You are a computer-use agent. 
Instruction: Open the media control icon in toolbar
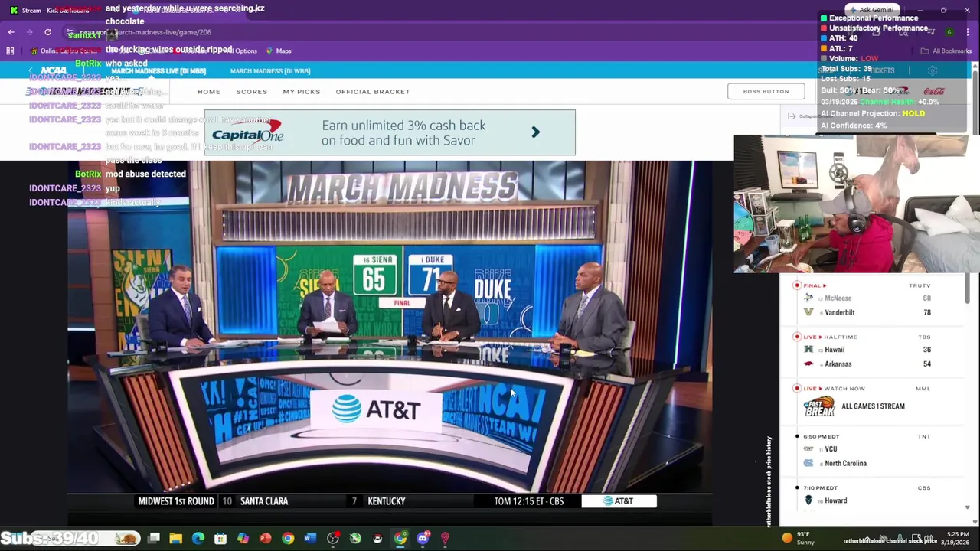point(930,32)
